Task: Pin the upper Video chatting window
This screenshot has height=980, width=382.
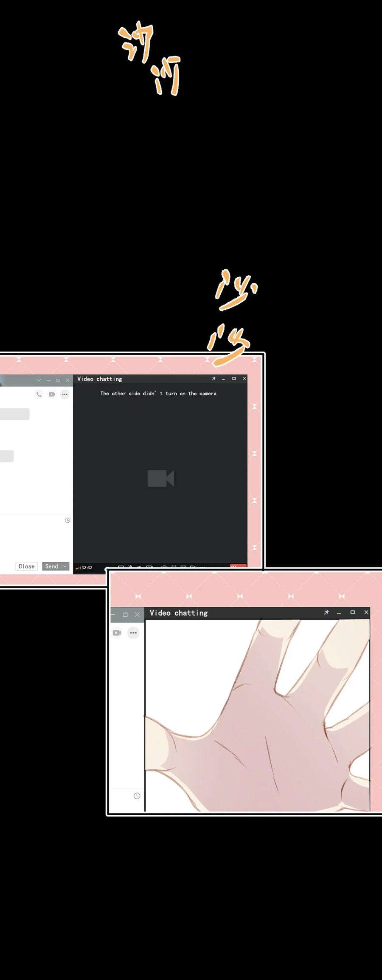Action: tap(213, 378)
